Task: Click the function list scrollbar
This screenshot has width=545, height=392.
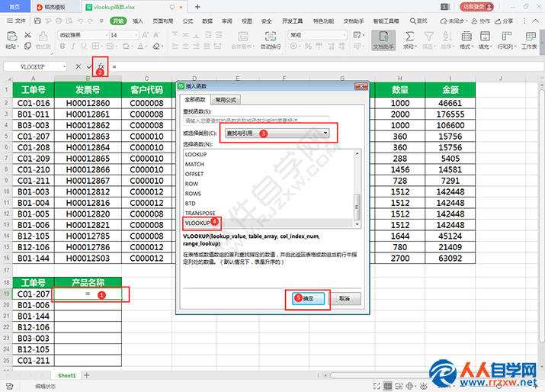Action: (357, 207)
